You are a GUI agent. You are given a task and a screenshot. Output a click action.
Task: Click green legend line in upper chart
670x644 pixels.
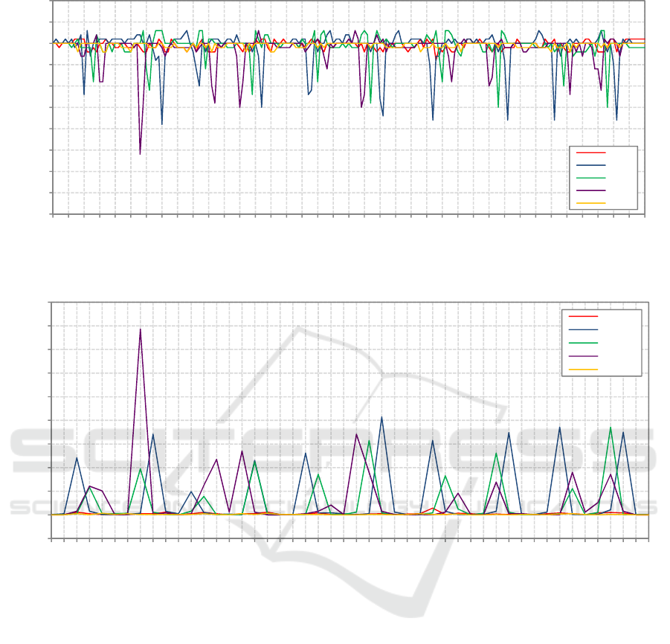pyautogui.click(x=590, y=178)
